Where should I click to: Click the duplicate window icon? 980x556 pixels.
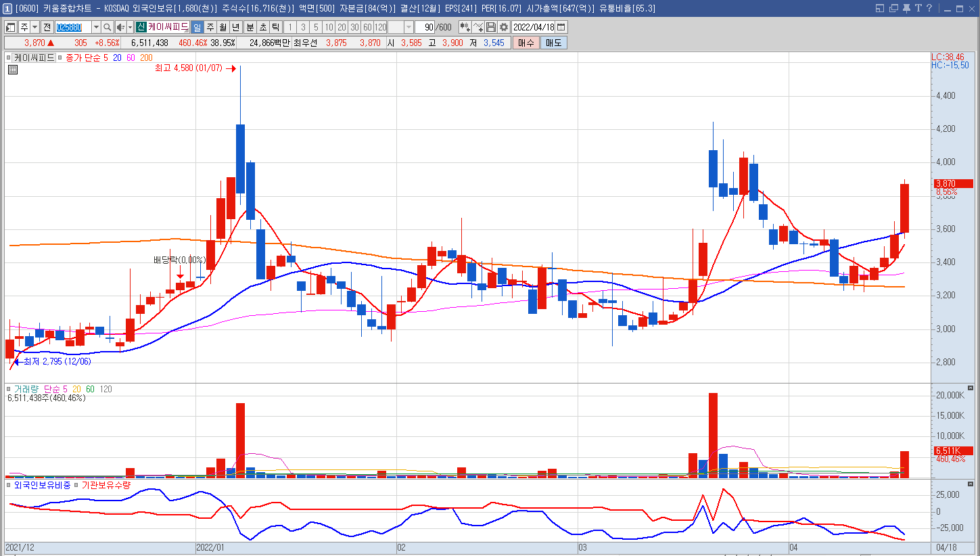coord(893,8)
